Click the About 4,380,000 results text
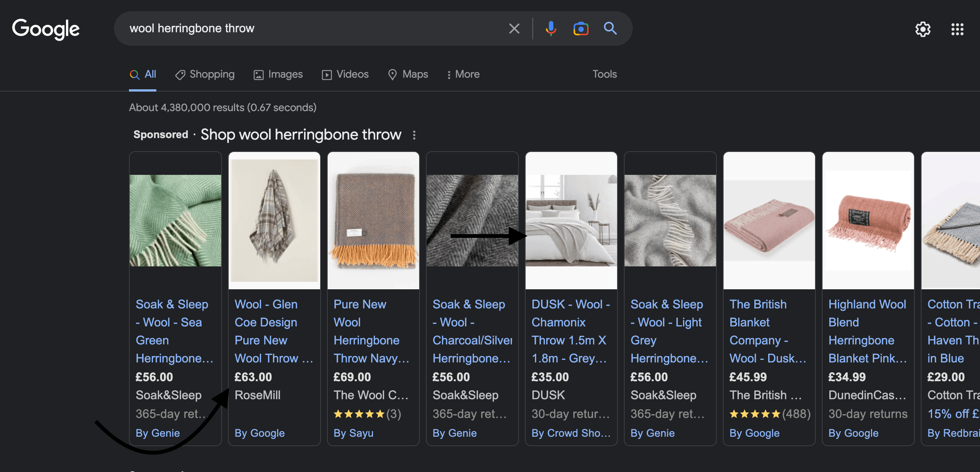 click(x=222, y=108)
